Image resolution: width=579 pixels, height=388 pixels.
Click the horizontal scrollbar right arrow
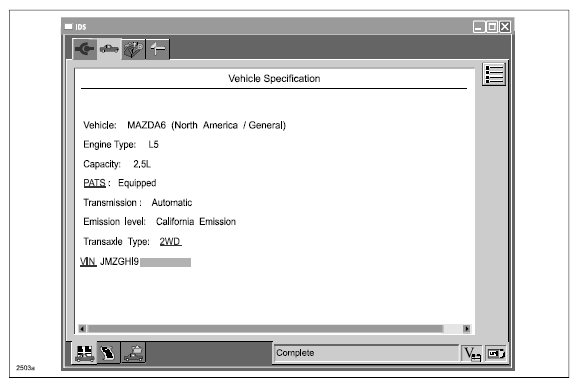467,329
